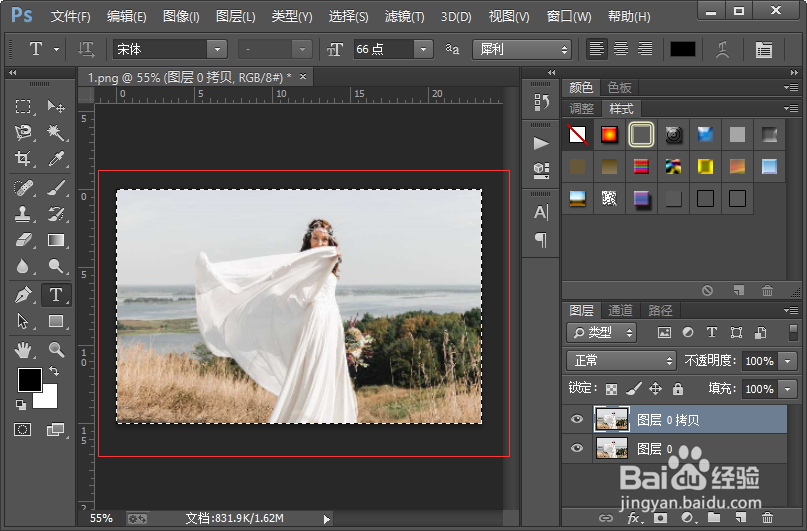The image size is (807, 531).
Task: Toggle visibility of 图层 0 layer
Action: point(577,449)
